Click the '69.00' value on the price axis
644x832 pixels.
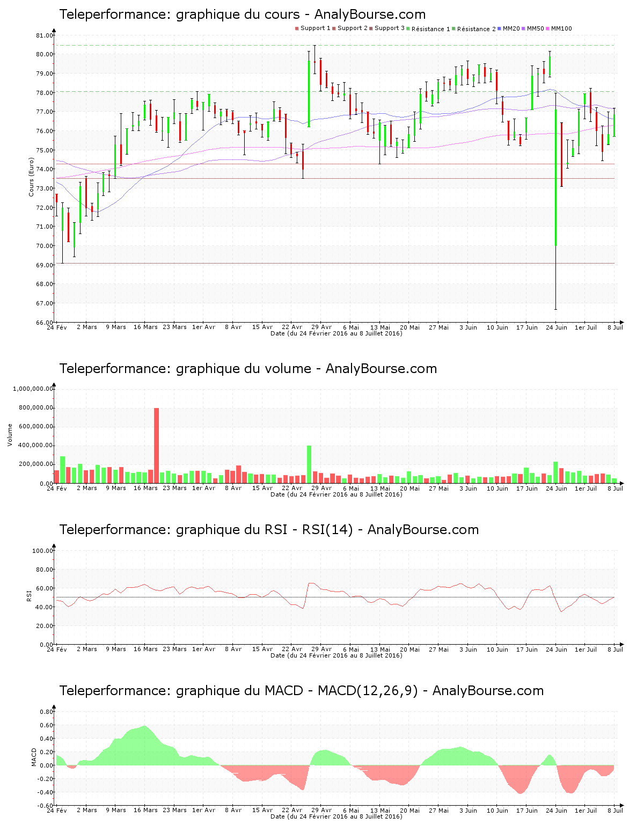pyautogui.click(x=44, y=265)
